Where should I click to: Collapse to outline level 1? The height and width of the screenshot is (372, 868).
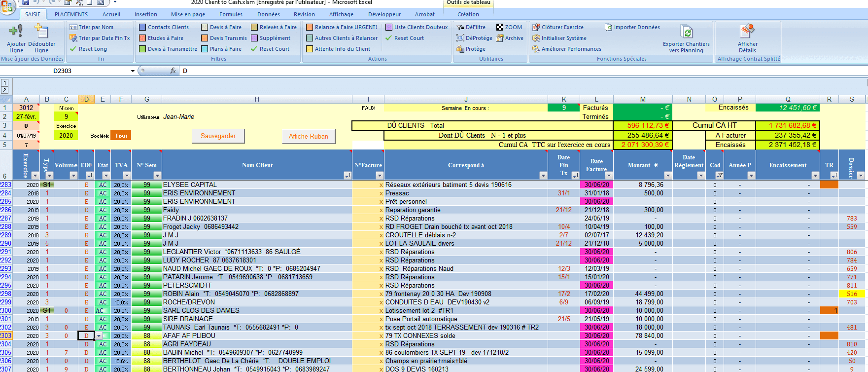pyautogui.click(x=4, y=83)
